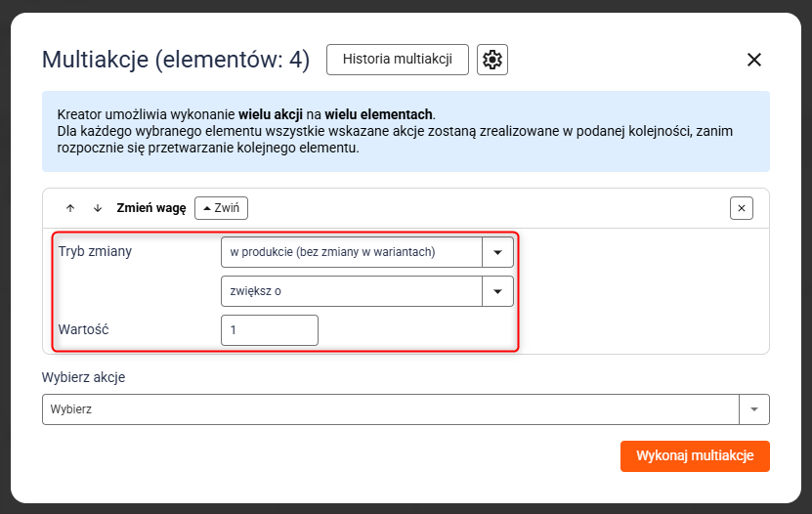Click the "Wartość" label text
This screenshot has height=514, width=812.
pyautogui.click(x=83, y=329)
